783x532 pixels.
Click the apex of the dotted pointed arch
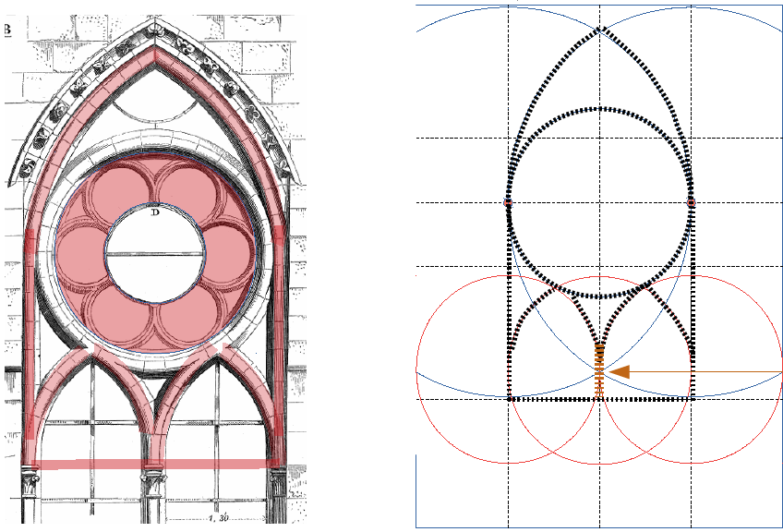point(600,28)
